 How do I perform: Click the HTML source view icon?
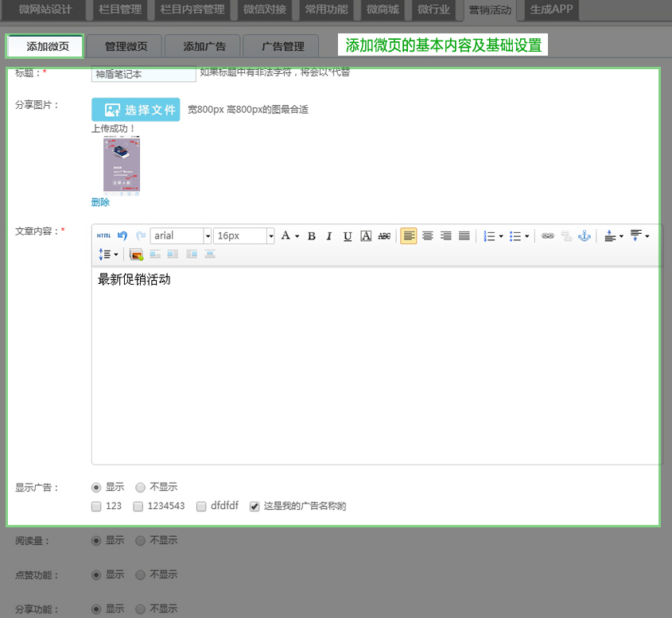coord(104,236)
